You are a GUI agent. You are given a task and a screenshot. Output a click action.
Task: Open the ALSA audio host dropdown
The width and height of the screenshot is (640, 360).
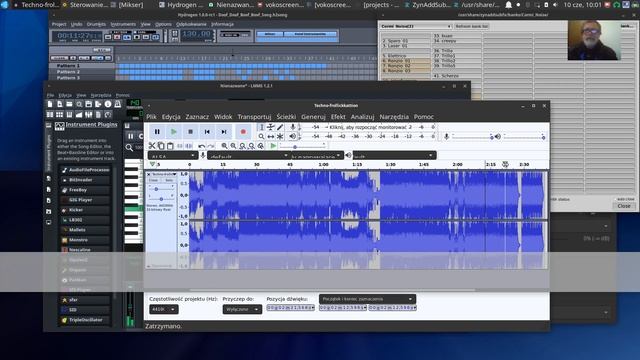(172, 156)
